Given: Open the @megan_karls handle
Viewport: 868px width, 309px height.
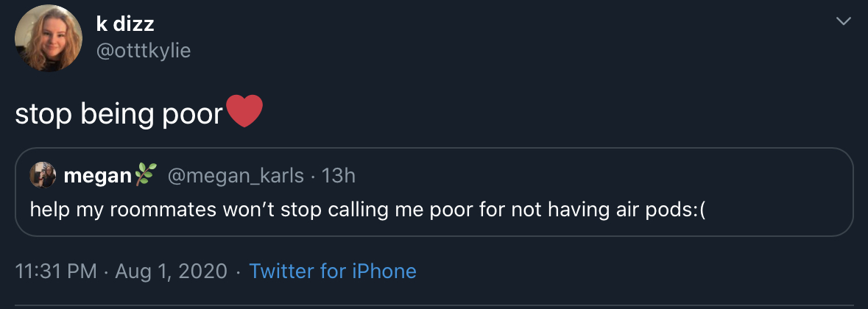Looking at the screenshot, I should tap(236, 176).
